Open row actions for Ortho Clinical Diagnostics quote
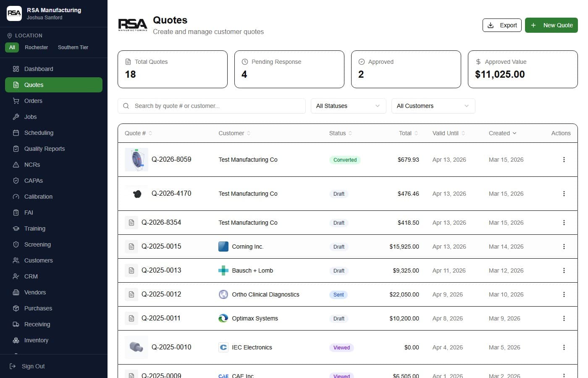 tap(564, 294)
